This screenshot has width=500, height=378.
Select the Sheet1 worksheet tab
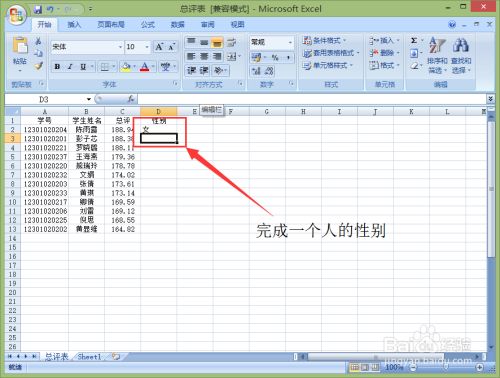click(89, 356)
